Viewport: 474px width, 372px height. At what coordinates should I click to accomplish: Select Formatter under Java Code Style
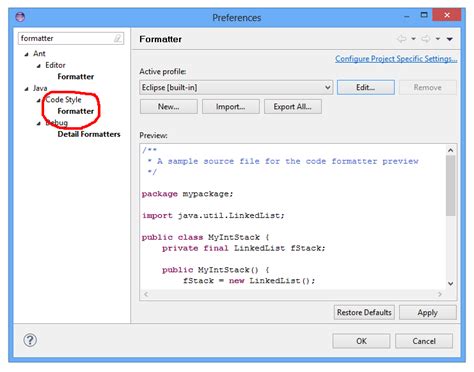[76, 111]
